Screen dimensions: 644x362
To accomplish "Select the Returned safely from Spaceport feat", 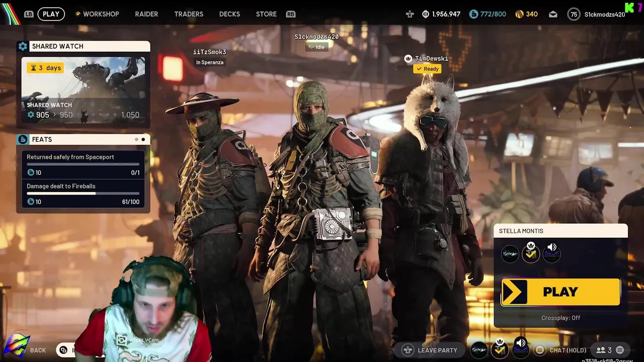I will 83,165.
